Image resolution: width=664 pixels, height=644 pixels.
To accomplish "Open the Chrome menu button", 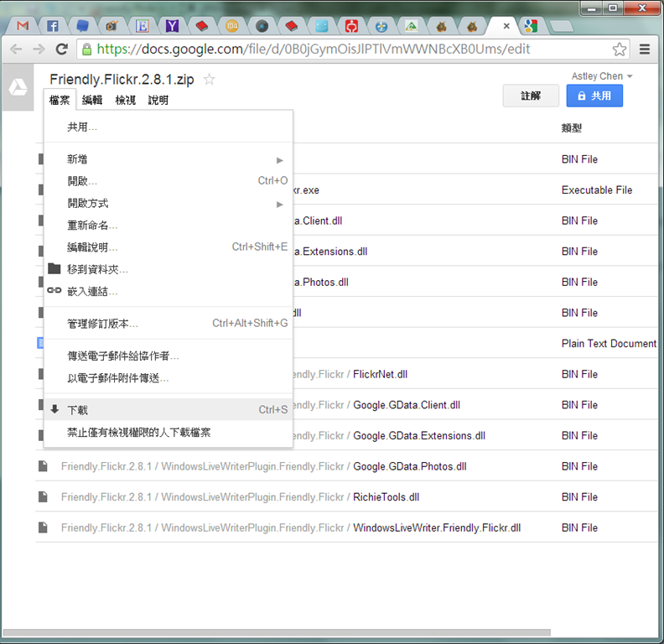I will click(645, 49).
